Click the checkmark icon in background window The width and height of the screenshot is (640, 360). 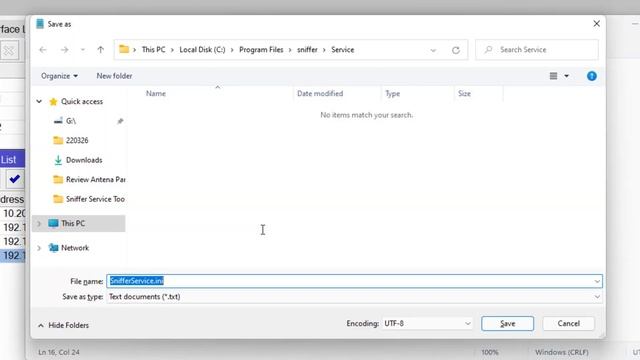point(15,179)
